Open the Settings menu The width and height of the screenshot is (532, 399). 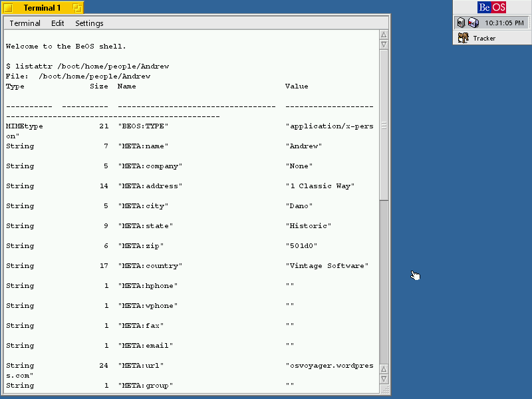(89, 23)
